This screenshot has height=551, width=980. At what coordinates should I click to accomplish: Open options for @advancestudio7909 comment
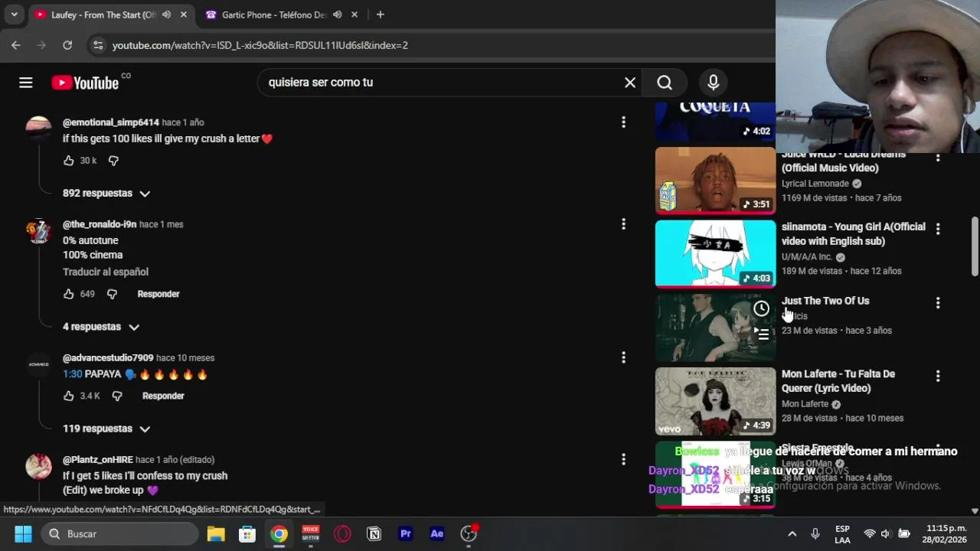pos(623,357)
